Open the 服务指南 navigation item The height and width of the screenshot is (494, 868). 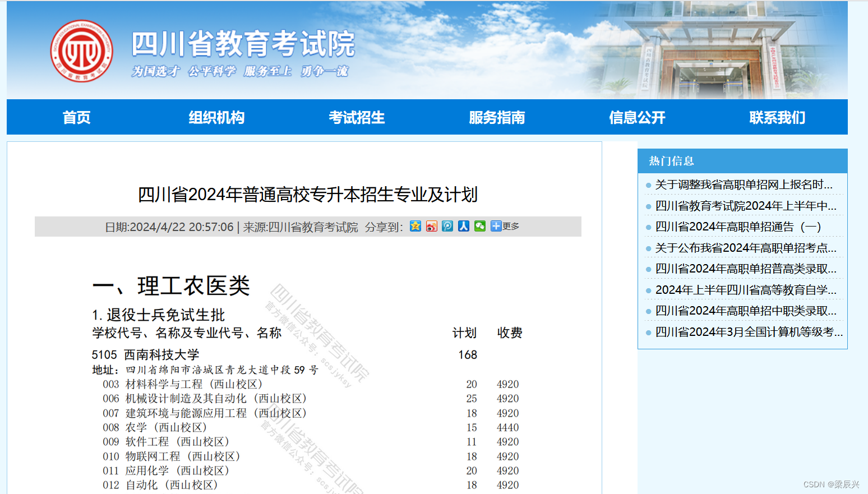[497, 117]
